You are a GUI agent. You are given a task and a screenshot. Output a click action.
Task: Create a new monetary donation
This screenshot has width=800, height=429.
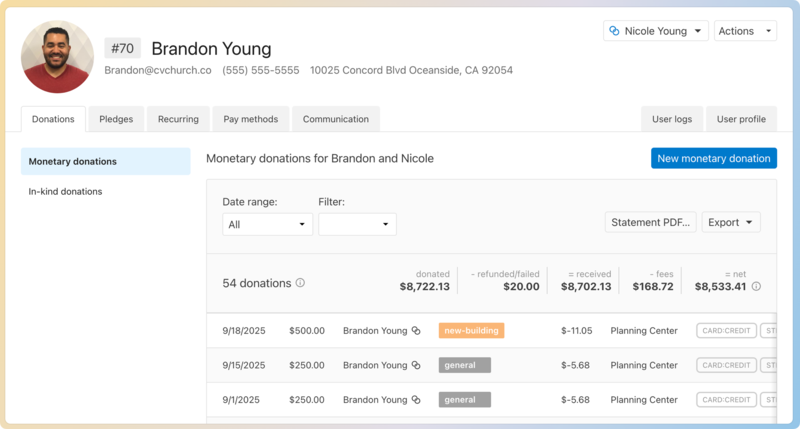point(713,158)
